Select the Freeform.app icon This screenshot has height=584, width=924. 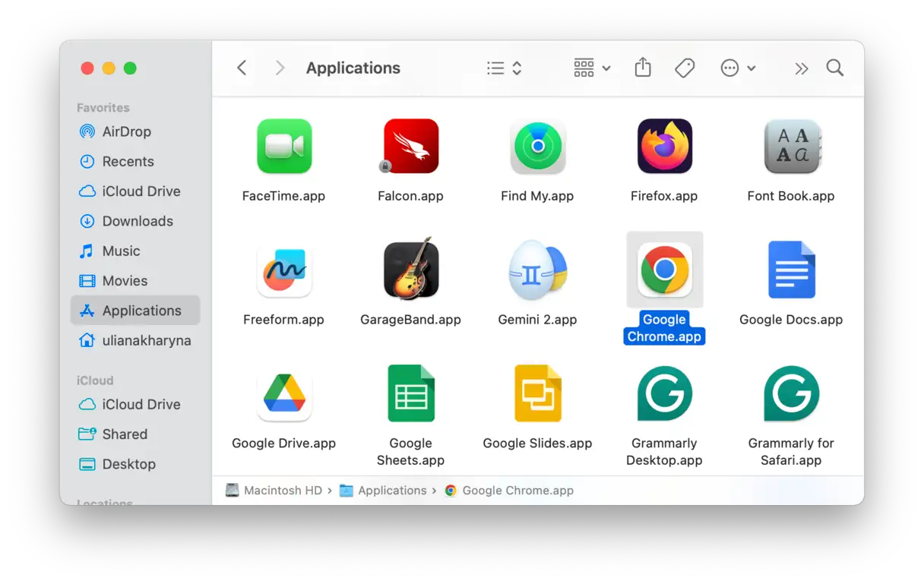[x=284, y=270]
